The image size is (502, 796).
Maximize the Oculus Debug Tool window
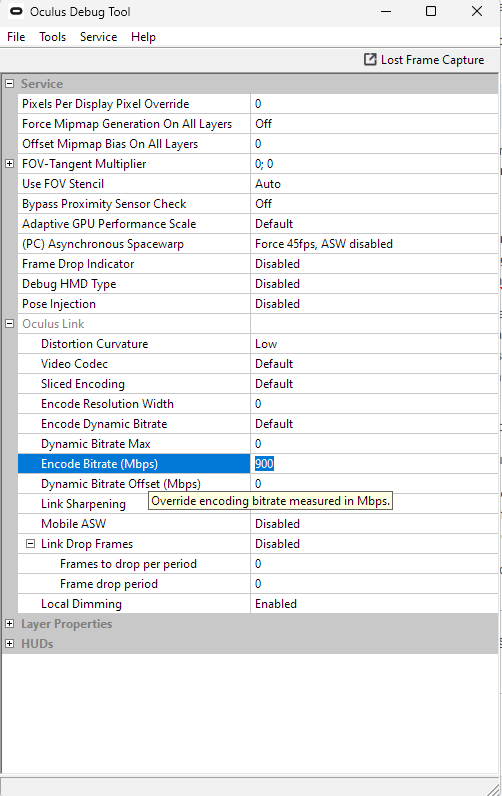point(431,11)
